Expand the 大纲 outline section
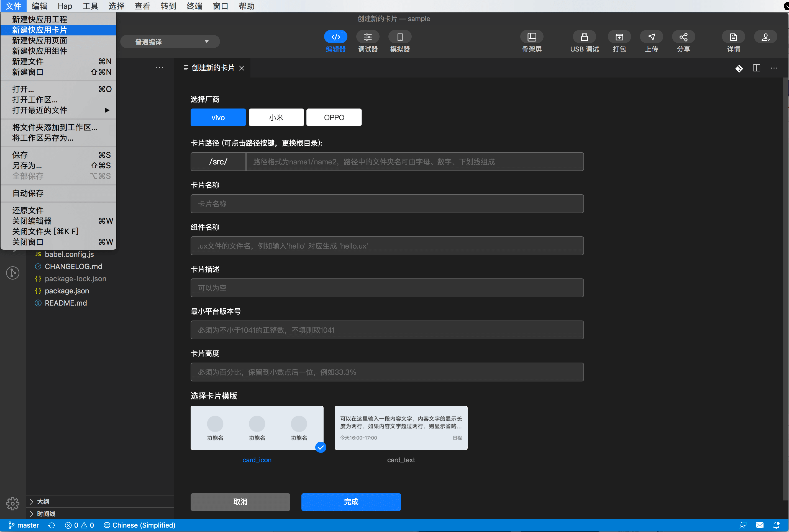This screenshot has height=532, width=789. click(x=43, y=502)
